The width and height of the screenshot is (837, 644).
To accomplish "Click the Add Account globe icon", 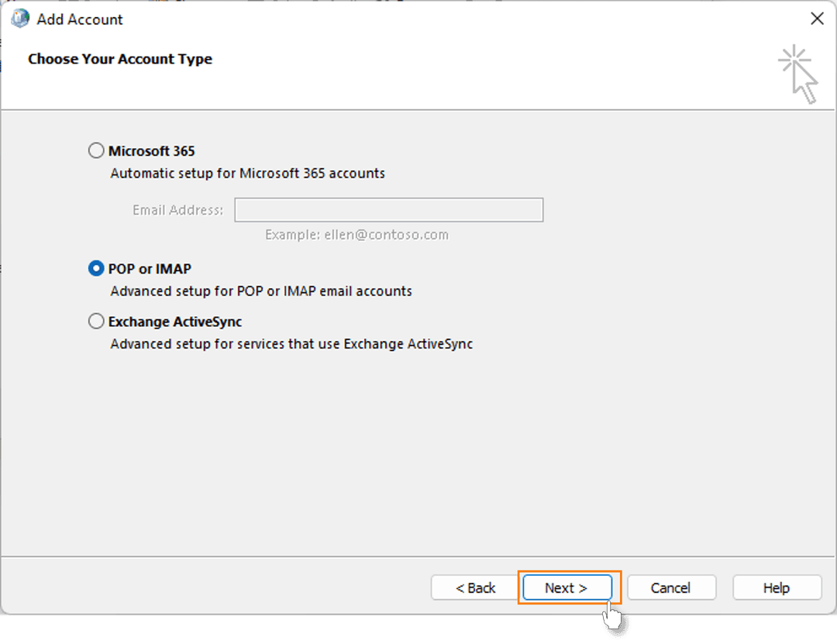I will click(x=19, y=18).
